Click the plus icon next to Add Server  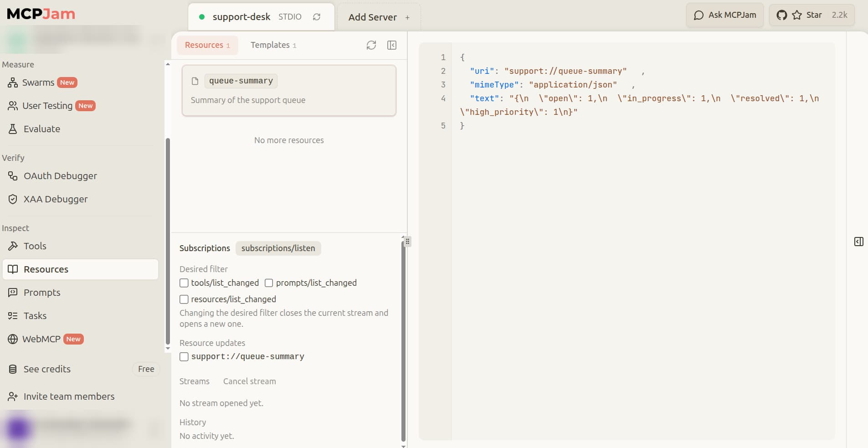(407, 17)
